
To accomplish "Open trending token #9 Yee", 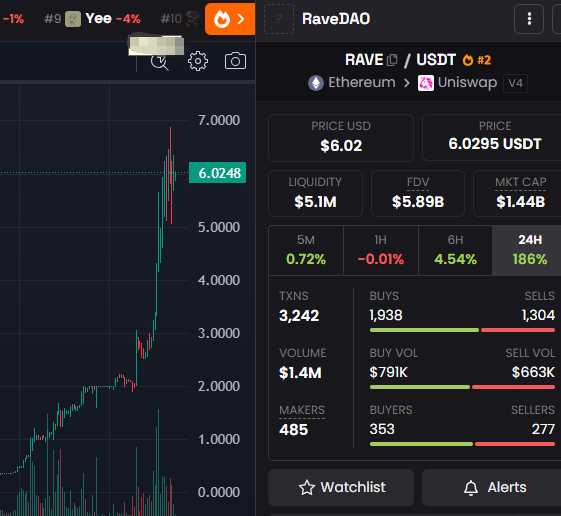I will [92, 19].
